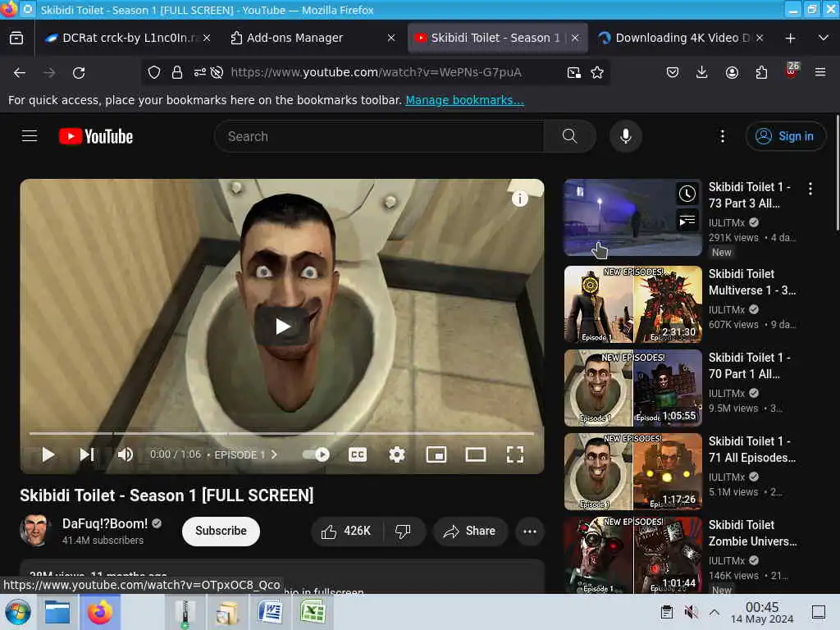Open Skibidi Toilet 1 - 70 Part 1 title
Viewport: 840px width, 630px height.
click(749, 365)
